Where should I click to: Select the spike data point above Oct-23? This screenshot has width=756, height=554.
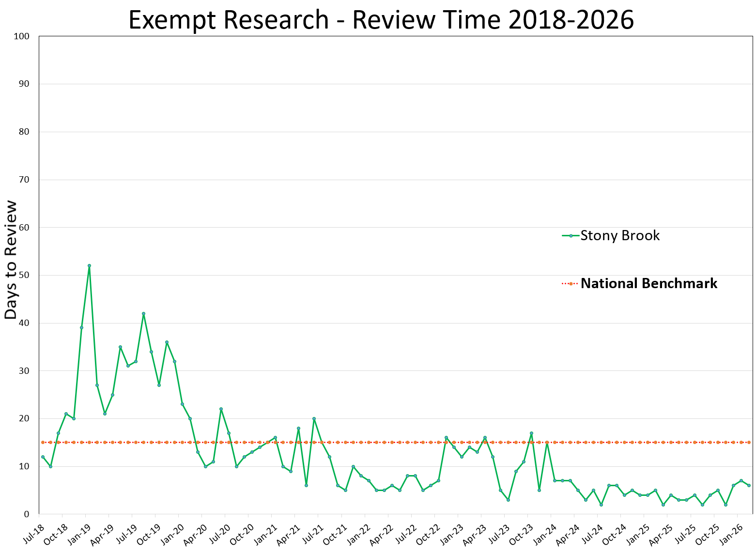(x=531, y=433)
